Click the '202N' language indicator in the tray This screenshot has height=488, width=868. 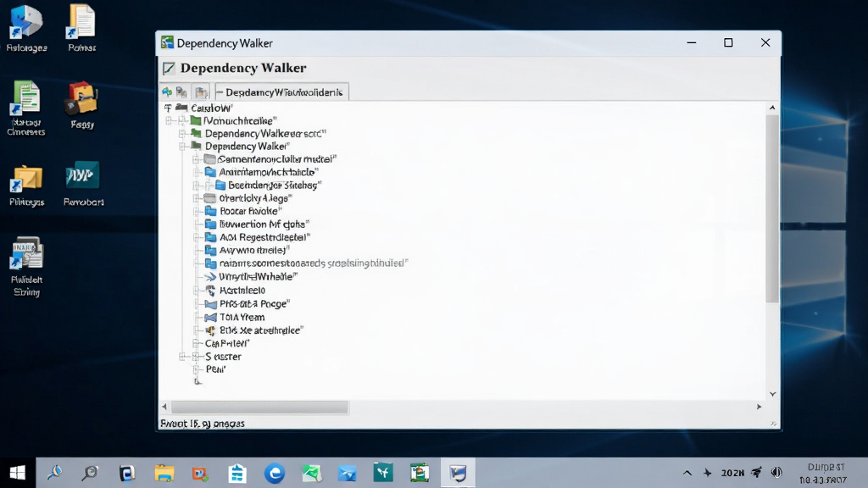732,473
